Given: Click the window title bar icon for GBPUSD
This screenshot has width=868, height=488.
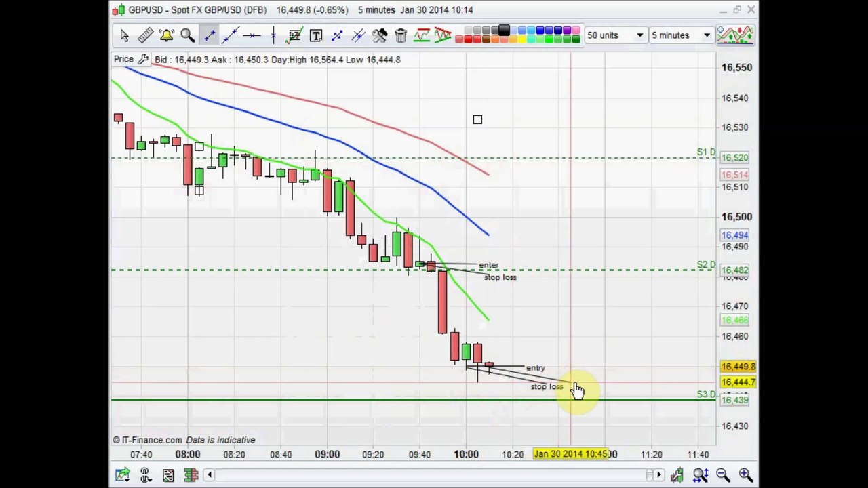Looking at the screenshot, I should (x=119, y=9).
